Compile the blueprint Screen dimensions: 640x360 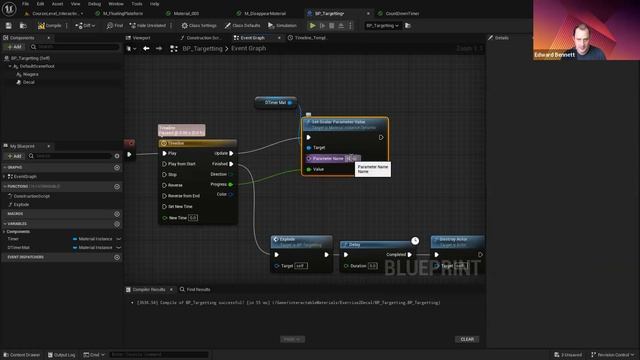50,26
